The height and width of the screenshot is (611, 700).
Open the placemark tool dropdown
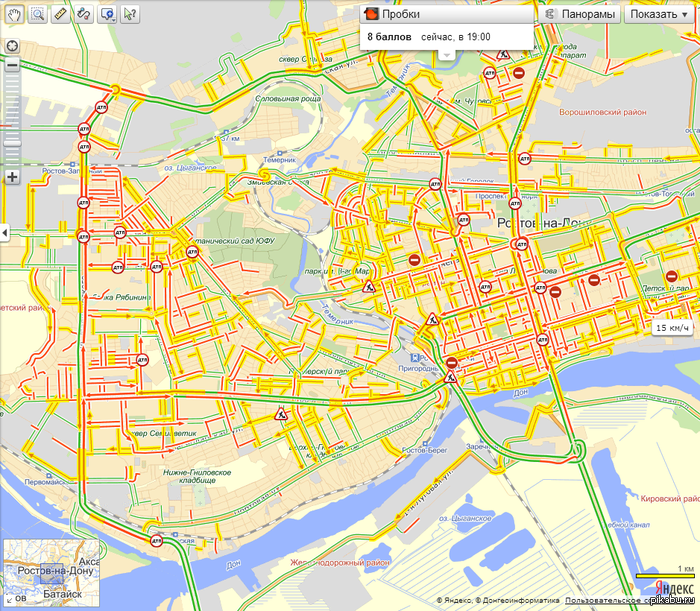pyautogui.click(x=107, y=14)
